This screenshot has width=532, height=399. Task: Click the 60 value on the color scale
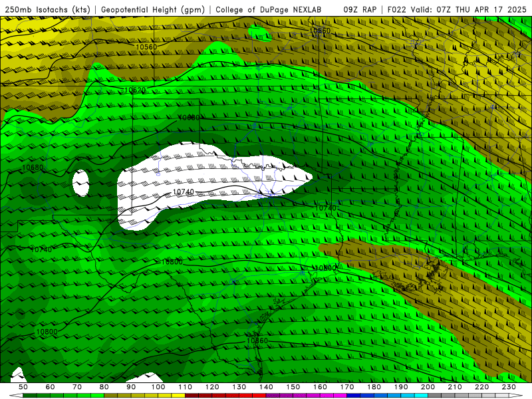(x=51, y=387)
